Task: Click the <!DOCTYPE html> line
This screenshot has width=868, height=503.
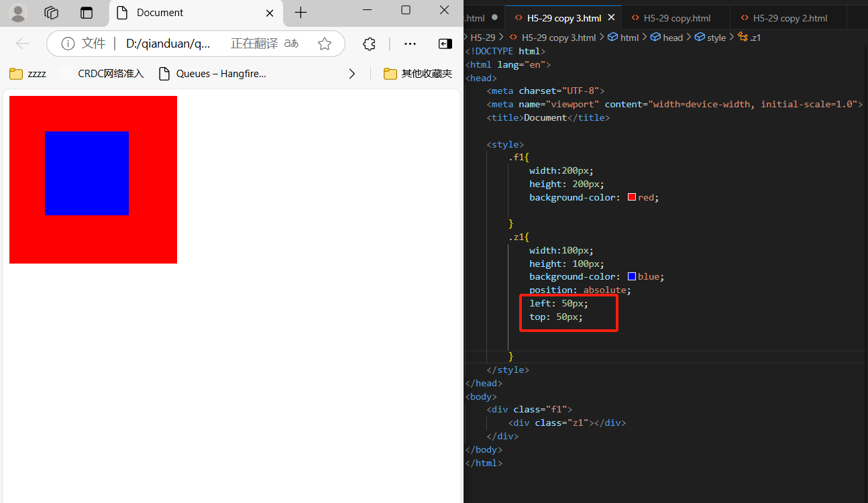Action: [506, 51]
